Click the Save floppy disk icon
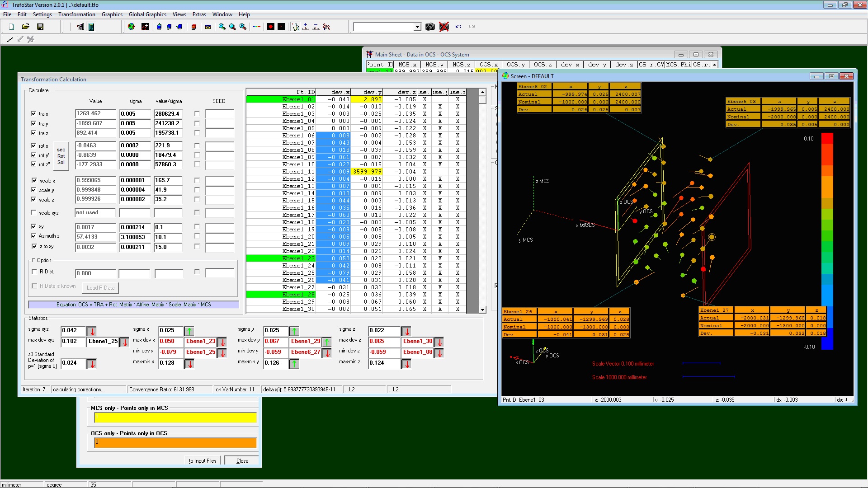 tap(40, 27)
